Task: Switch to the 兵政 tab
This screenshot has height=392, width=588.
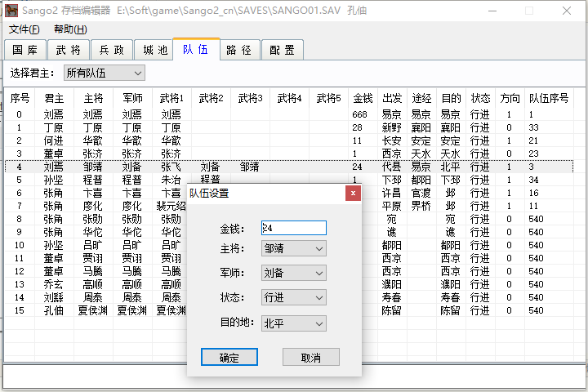Action: pyautogui.click(x=110, y=50)
